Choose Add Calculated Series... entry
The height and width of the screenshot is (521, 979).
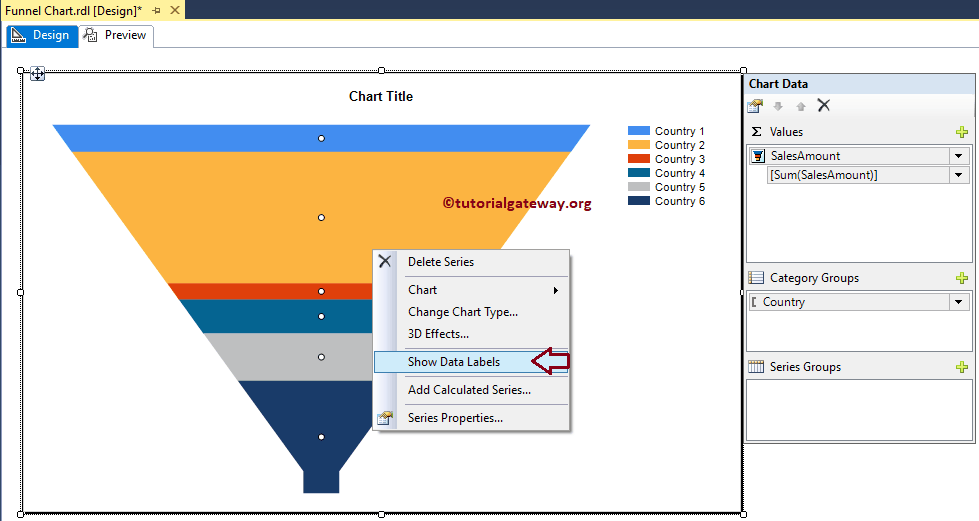(471, 390)
